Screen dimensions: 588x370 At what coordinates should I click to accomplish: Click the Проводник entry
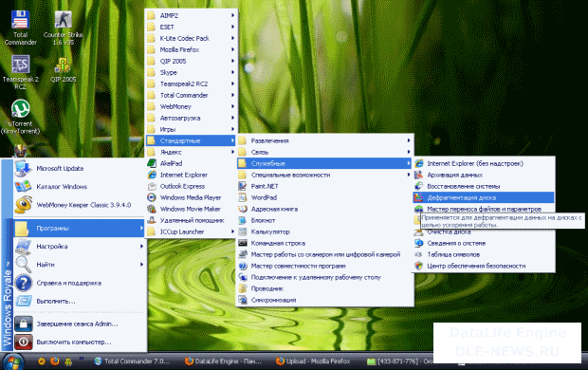pyautogui.click(x=324, y=288)
